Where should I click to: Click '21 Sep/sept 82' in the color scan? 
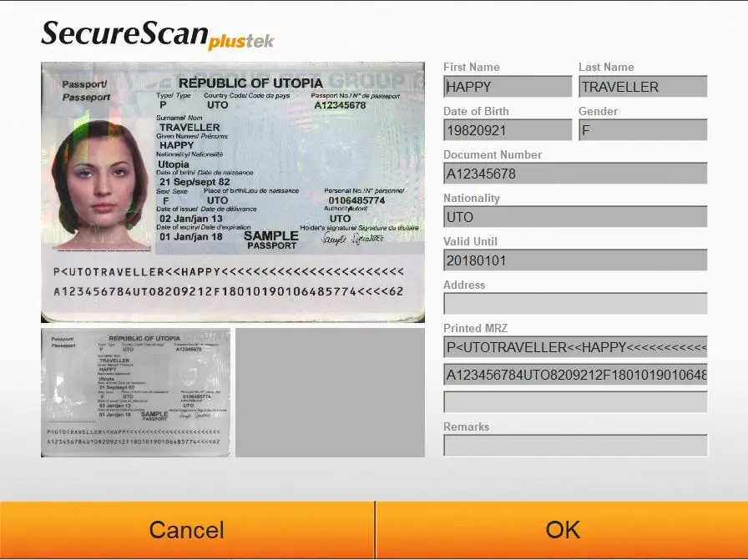[195, 182]
